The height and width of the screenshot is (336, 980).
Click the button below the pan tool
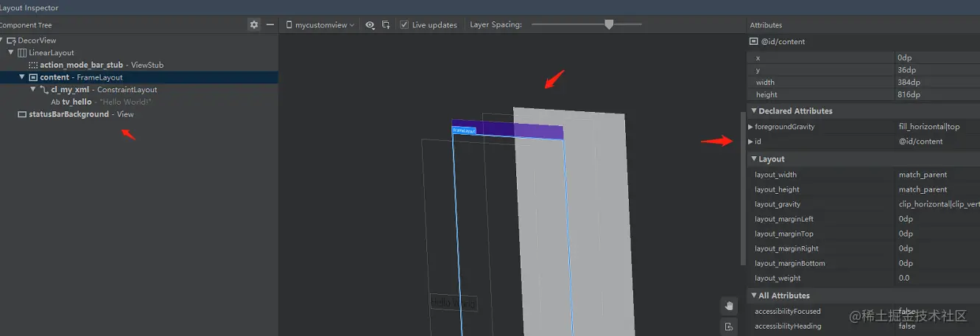729,326
